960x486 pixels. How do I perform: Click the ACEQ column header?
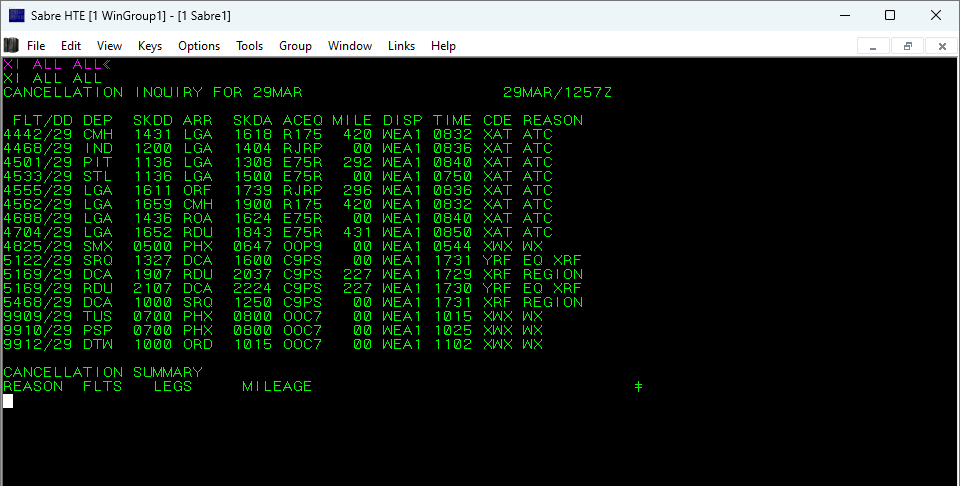[302, 120]
